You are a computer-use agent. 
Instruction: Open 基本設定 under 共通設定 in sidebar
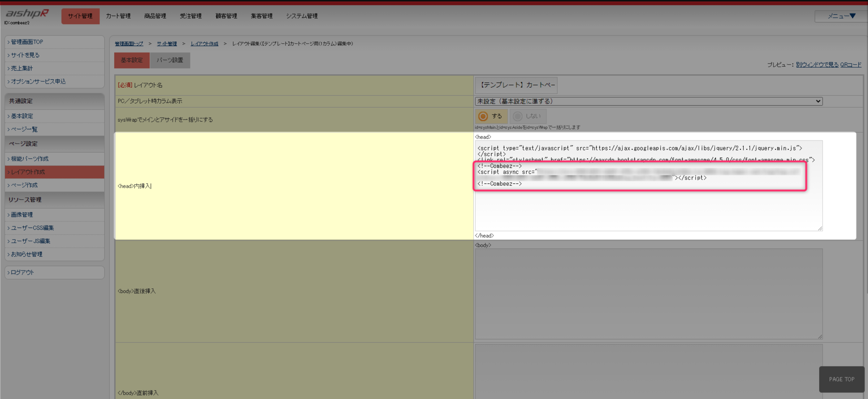click(55, 116)
